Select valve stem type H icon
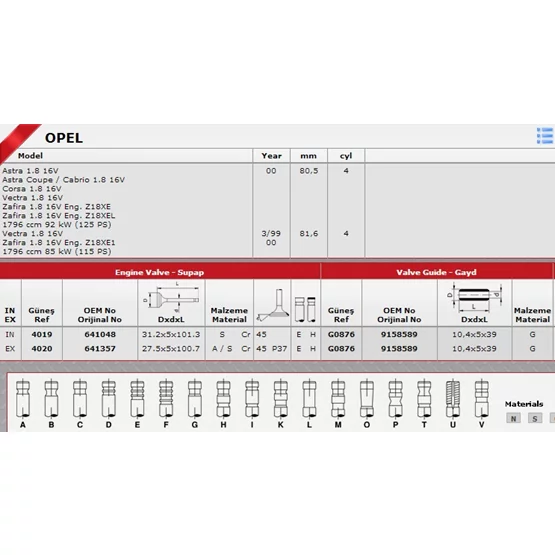The image size is (555, 555). [x=223, y=399]
